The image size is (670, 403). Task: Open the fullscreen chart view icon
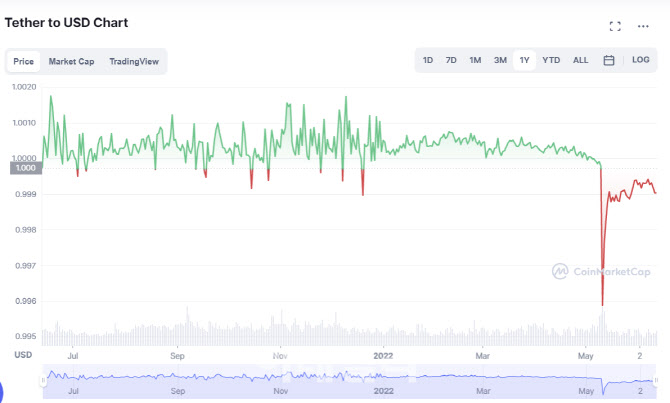(x=615, y=26)
